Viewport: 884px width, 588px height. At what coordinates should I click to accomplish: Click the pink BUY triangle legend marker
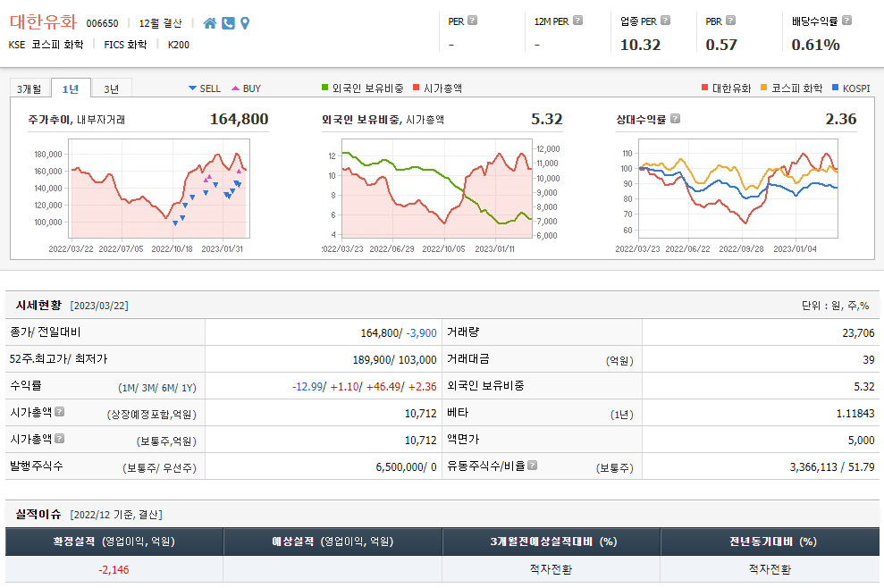[236, 88]
